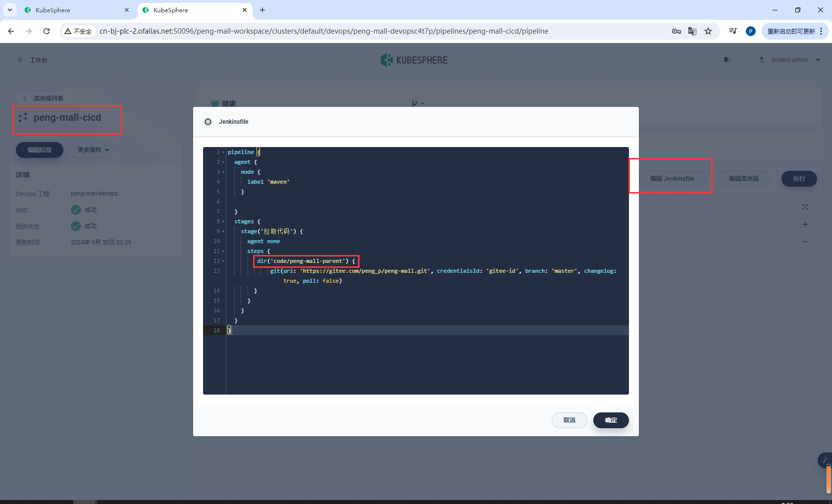This screenshot has width=832, height=504.
Task: Select the active second KubeSphere tab
Action: 195,10
